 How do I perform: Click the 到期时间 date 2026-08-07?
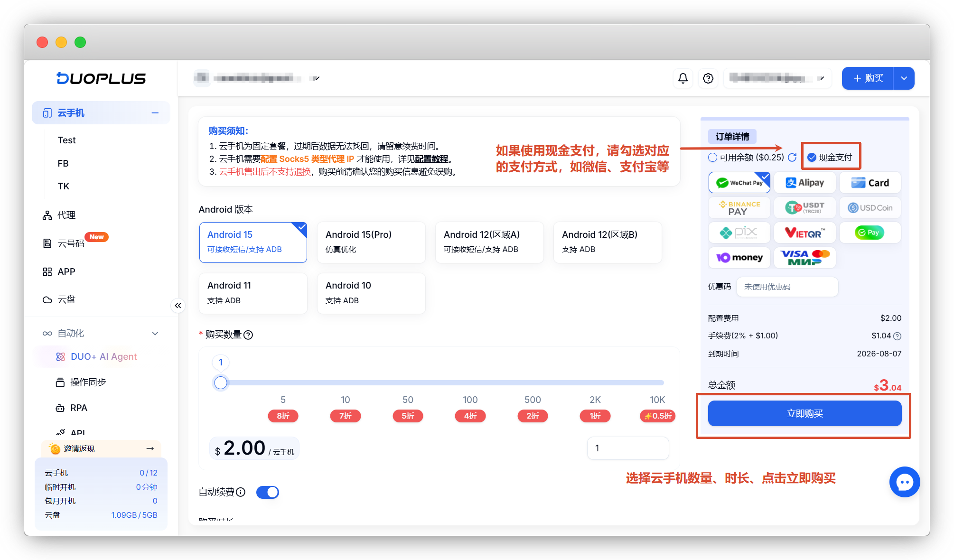point(879,354)
